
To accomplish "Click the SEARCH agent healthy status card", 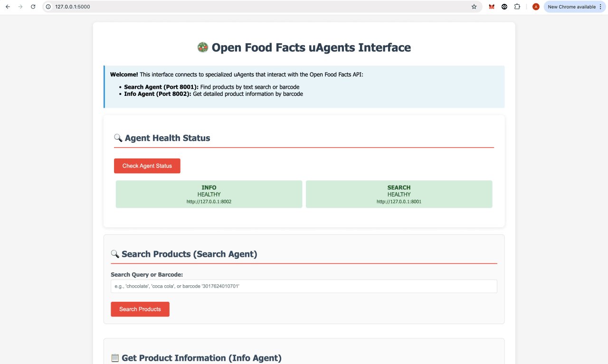I will click(x=399, y=194).
